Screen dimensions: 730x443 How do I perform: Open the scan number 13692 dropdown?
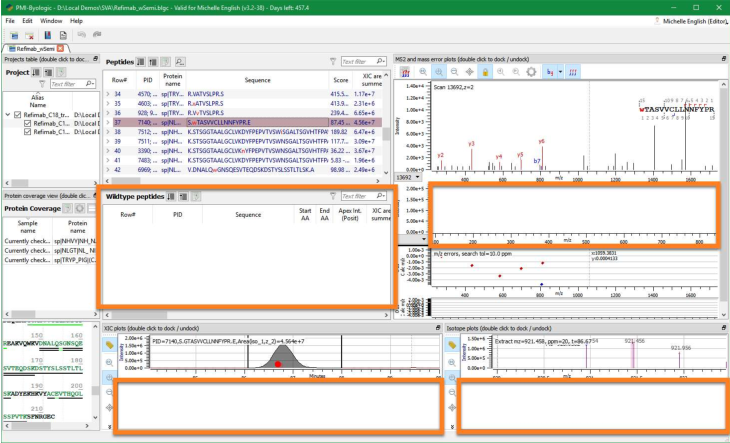(408, 177)
